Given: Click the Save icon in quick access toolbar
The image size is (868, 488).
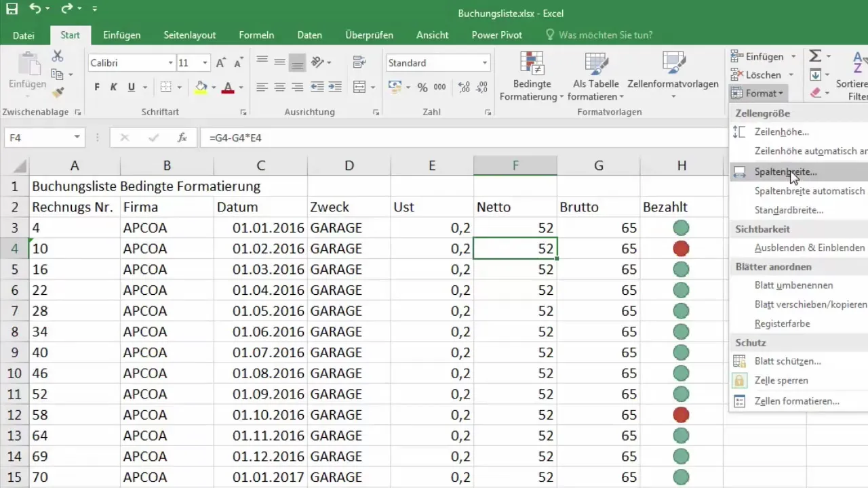Looking at the screenshot, I should tap(12, 9).
